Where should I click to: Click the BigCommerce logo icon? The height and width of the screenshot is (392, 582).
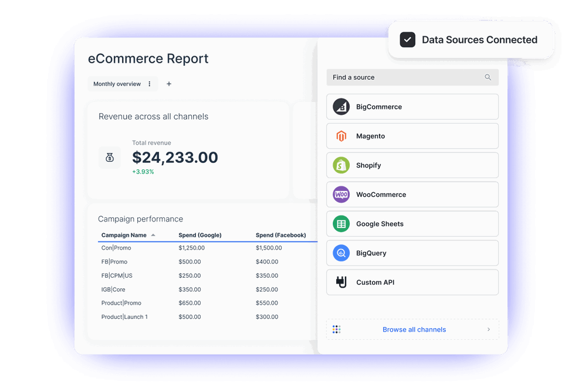tap(341, 107)
